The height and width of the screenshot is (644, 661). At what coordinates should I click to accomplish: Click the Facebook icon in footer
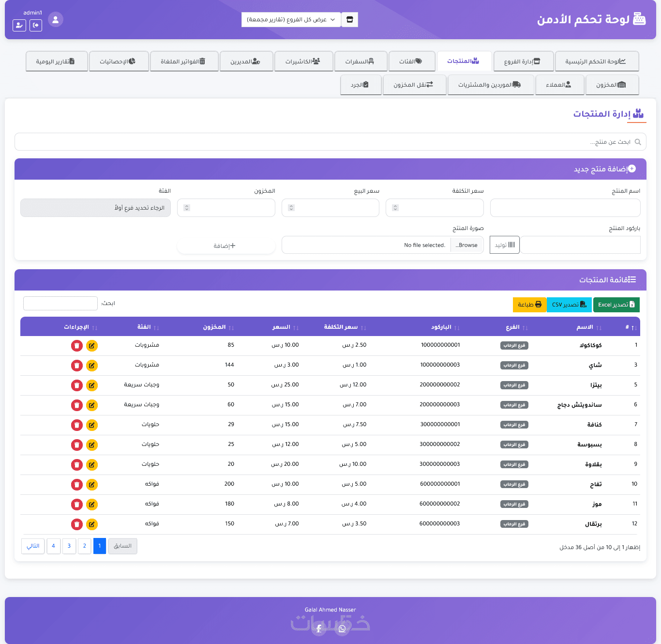coord(319,629)
